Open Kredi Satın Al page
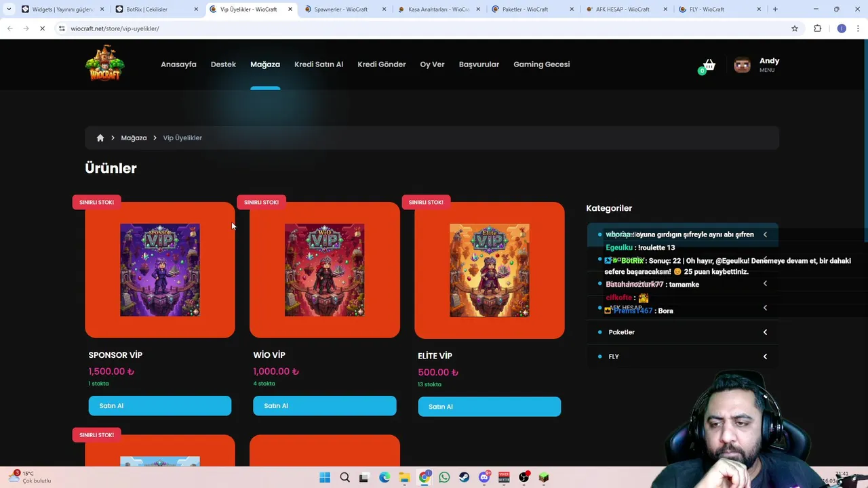Image resolution: width=868 pixels, height=488 pixels. (319, 64)
